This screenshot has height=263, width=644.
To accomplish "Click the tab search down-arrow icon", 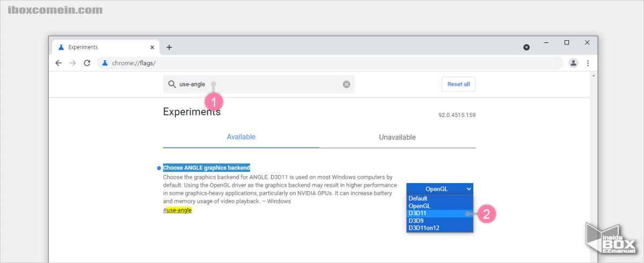I will pos(526,47).
